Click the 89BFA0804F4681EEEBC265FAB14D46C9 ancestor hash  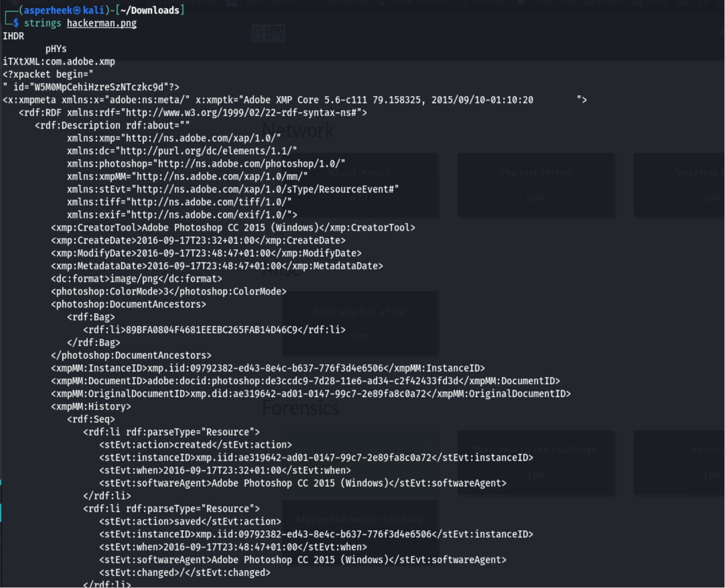click(x=212, y=330)
